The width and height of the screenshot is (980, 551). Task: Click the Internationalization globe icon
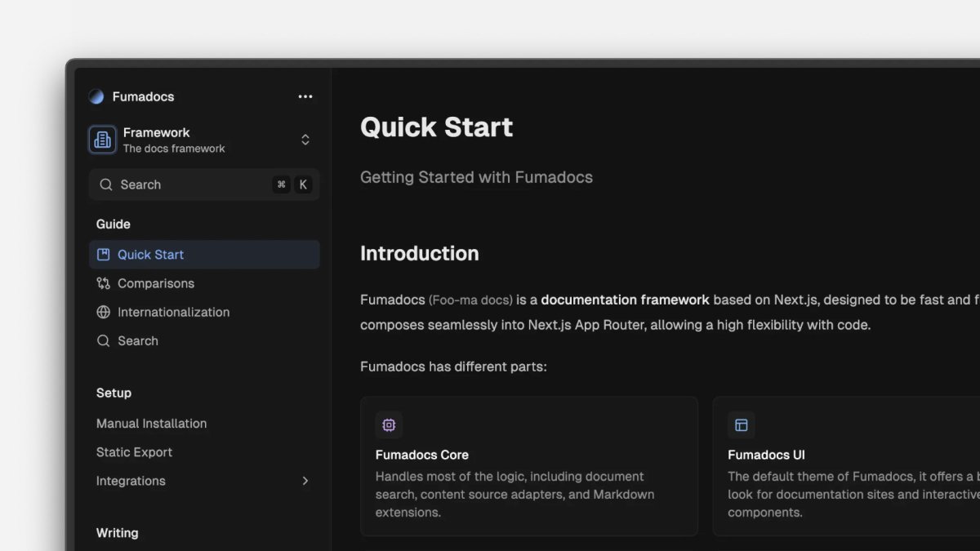[104, 312]
